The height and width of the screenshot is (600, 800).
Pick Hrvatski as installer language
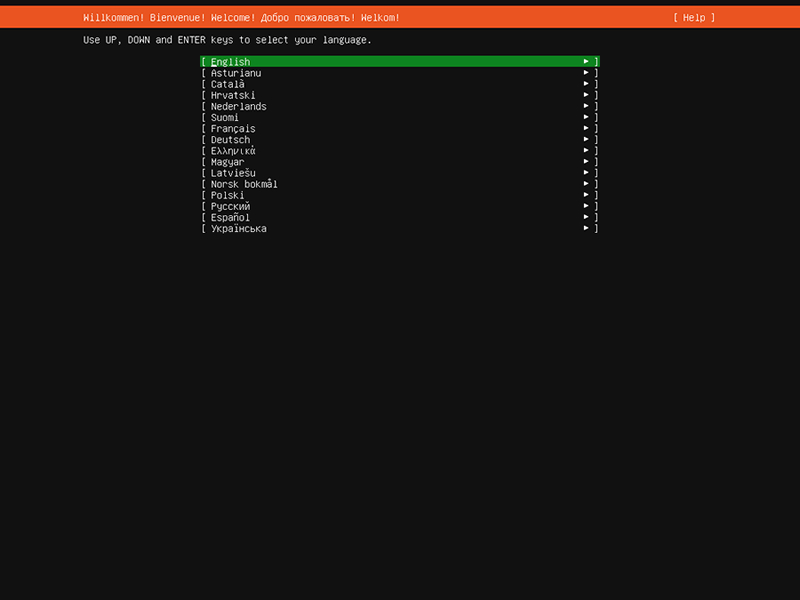tap(233, 95)
